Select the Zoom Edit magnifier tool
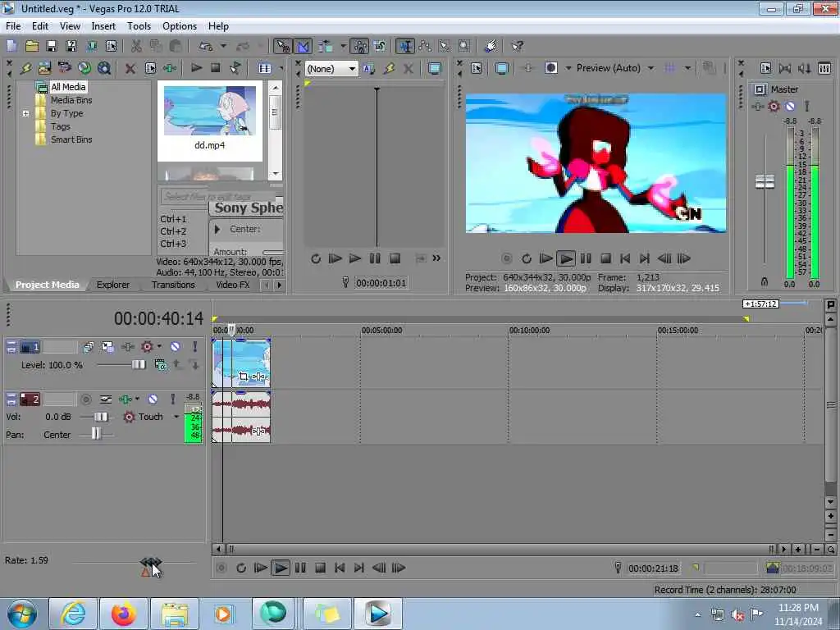Image resolution: width=840 pixels, height=630 pixels. 464,46
